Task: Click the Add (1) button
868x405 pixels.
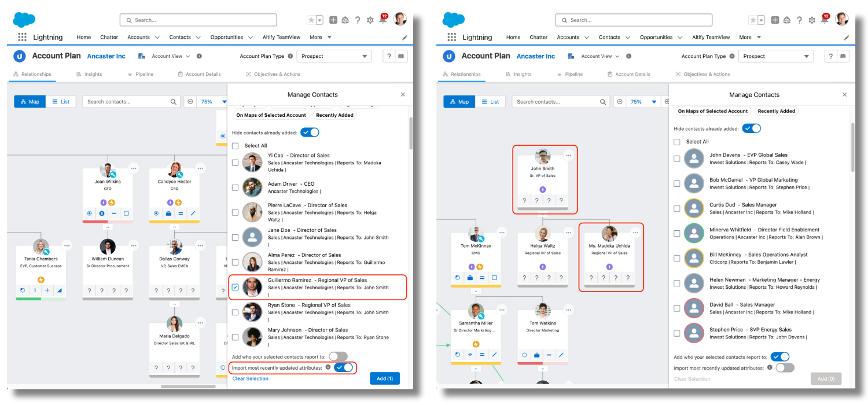Action: [385, 378]
